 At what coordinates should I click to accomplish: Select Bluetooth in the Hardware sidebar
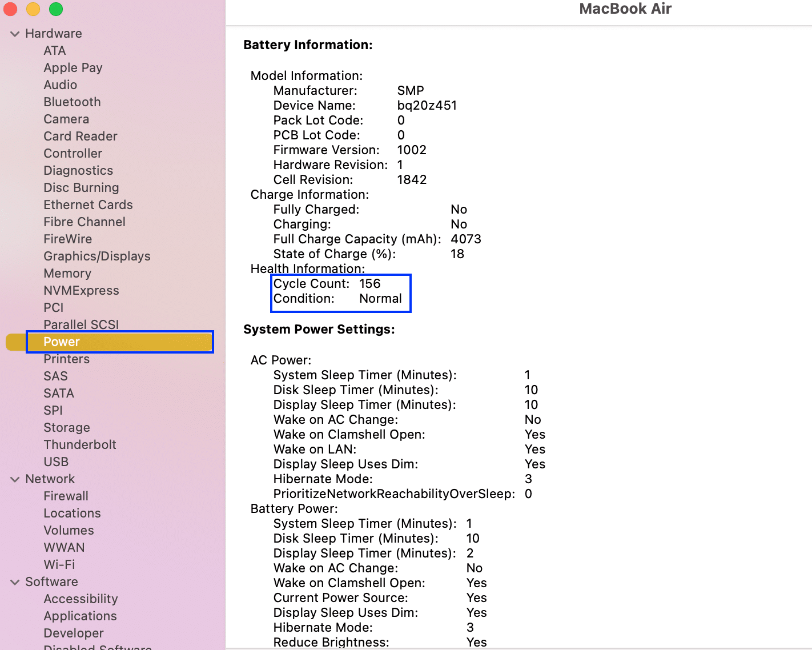(72, 102)
